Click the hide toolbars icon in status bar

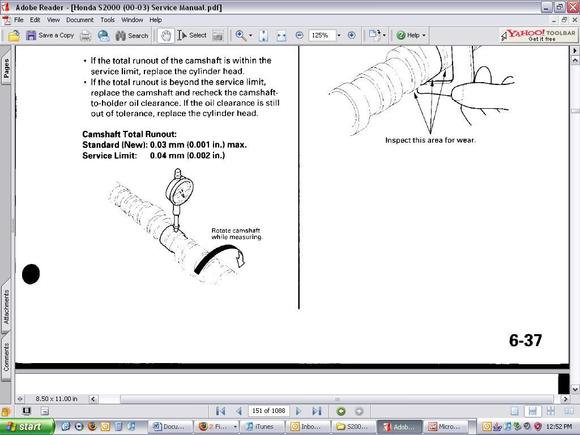point(45,411)
